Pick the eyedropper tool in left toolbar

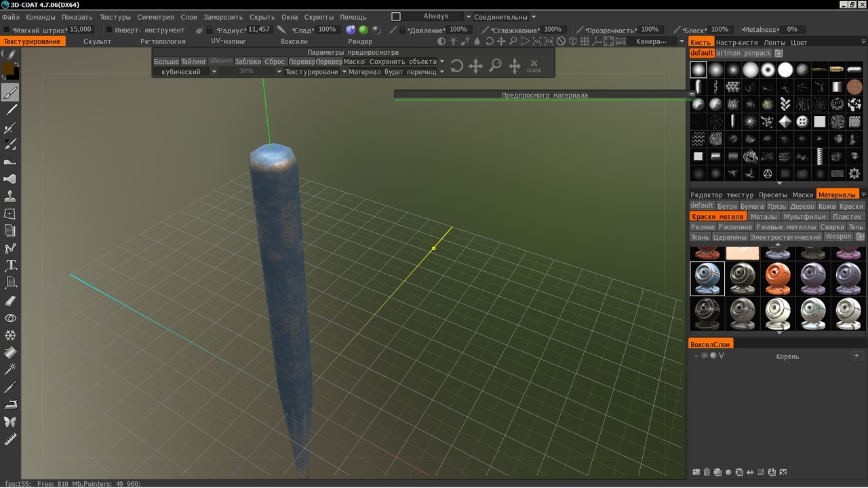tap(10, 387)
